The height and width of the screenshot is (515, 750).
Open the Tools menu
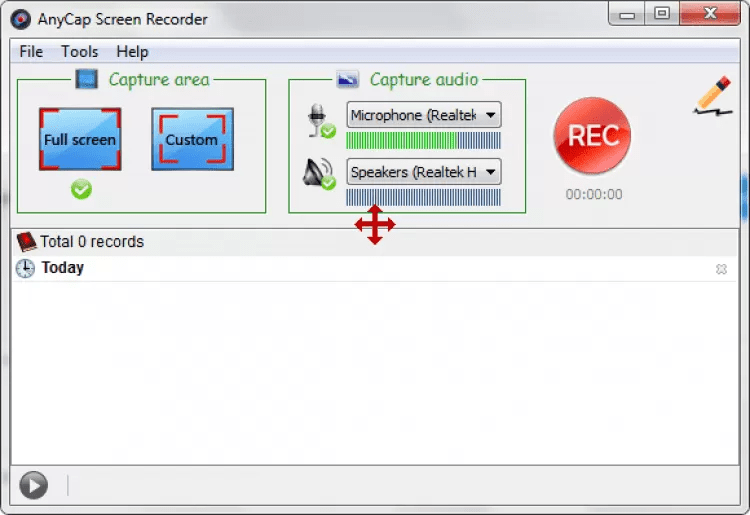pyautogui.click(x=79, y=52)
